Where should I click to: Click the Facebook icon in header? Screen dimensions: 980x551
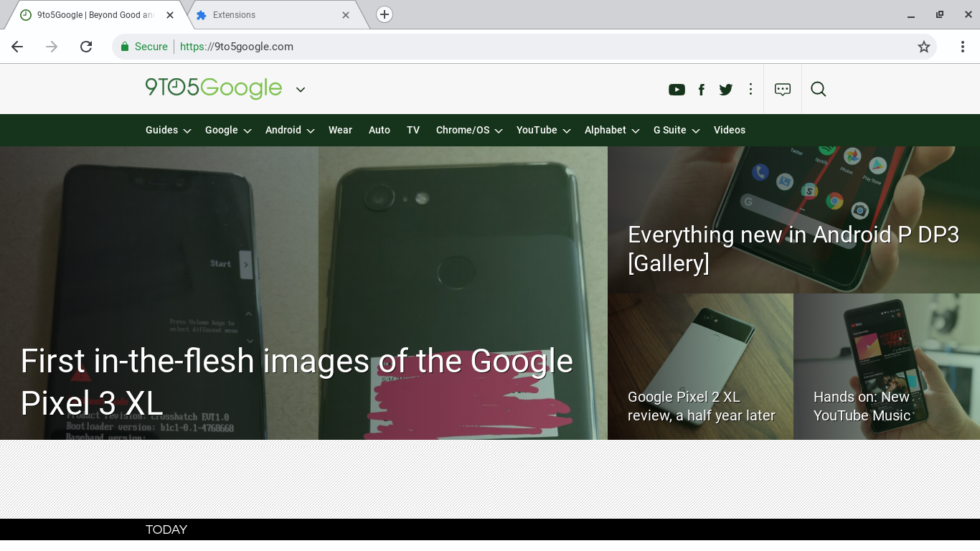pos(702,90)
